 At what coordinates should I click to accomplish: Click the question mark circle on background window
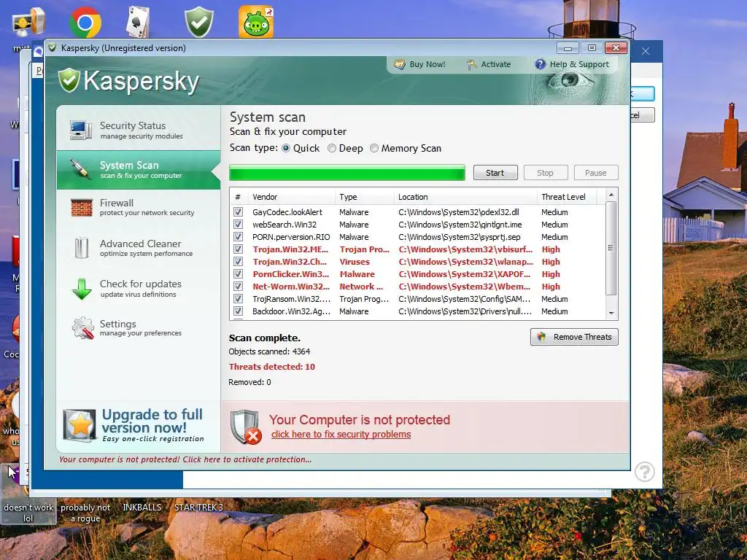[645, 472]
